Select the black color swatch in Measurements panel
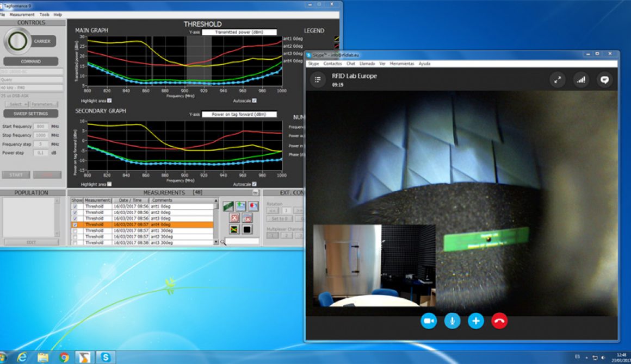The height and width of the screenshot is (364, 631). (x=246, y=229)
